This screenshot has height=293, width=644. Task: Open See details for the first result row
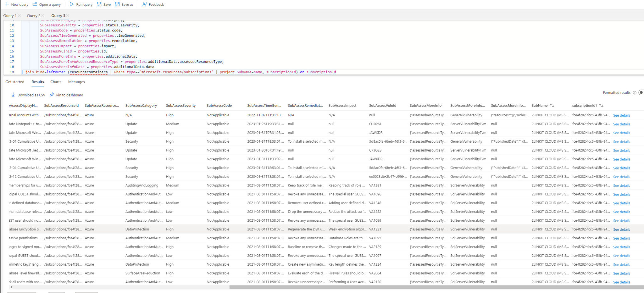pyautogui.click(x=621, y=115)
